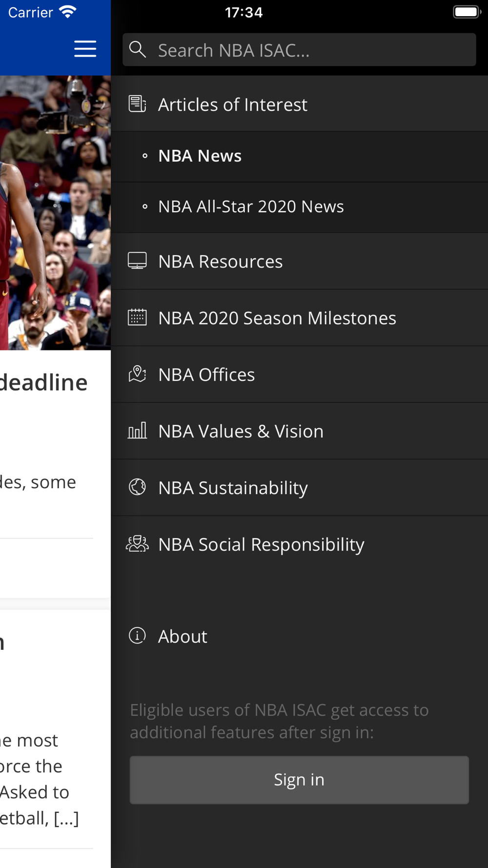Click the NBA Resources monitor icon
Screen dimensions: 488x868
tap(137, 261)
